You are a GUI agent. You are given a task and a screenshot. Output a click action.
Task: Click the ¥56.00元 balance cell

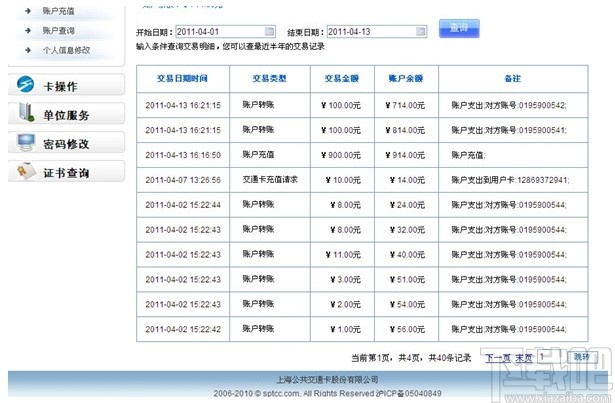(408, 329)
